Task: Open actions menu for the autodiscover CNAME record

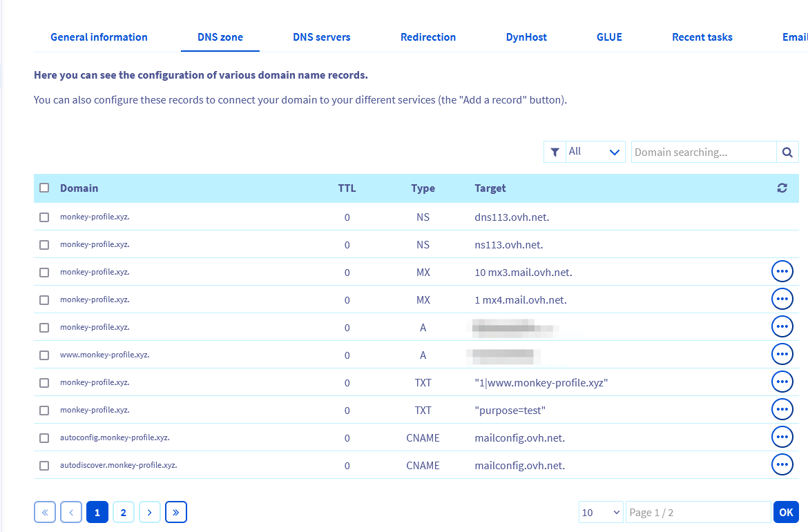Action: coord(782,464)
